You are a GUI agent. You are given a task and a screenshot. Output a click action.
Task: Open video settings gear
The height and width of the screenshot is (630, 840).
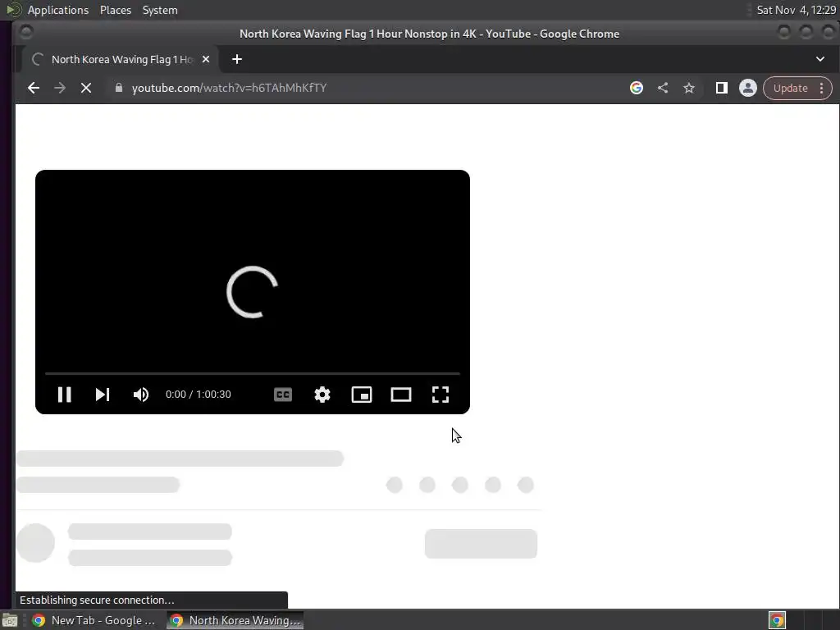322,395
